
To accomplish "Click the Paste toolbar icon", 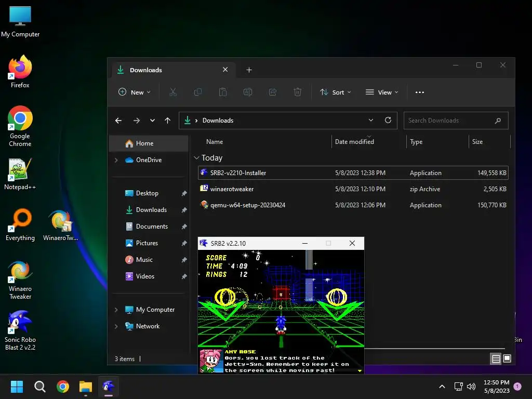I will [x=222, y=92].
